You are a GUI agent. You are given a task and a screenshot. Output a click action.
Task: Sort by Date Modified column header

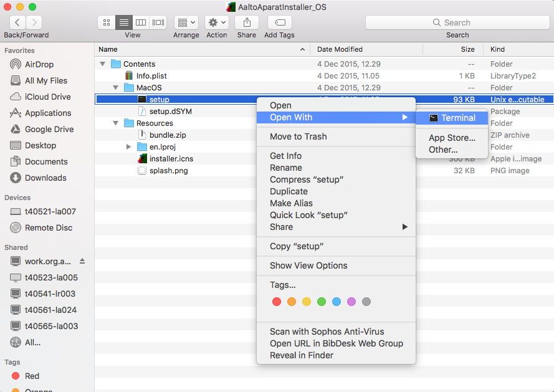coord(340,49)
